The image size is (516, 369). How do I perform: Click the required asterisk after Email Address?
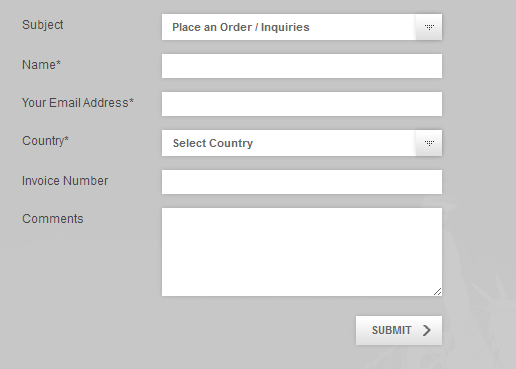pos(131,100)
